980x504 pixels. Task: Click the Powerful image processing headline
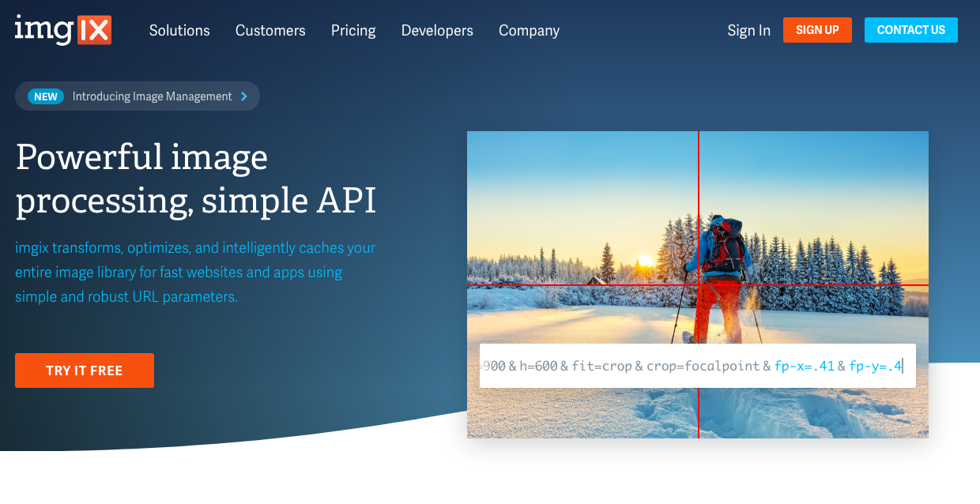point(196,179)
